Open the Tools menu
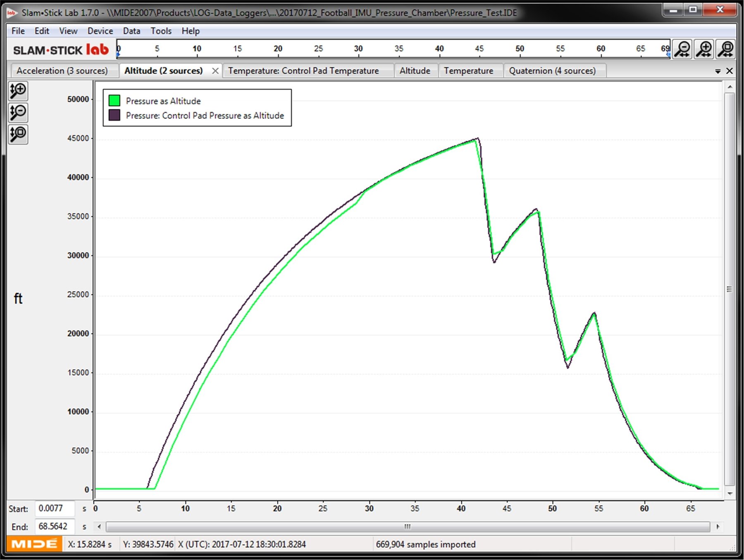The image size is (744, 560). [161, 31]
